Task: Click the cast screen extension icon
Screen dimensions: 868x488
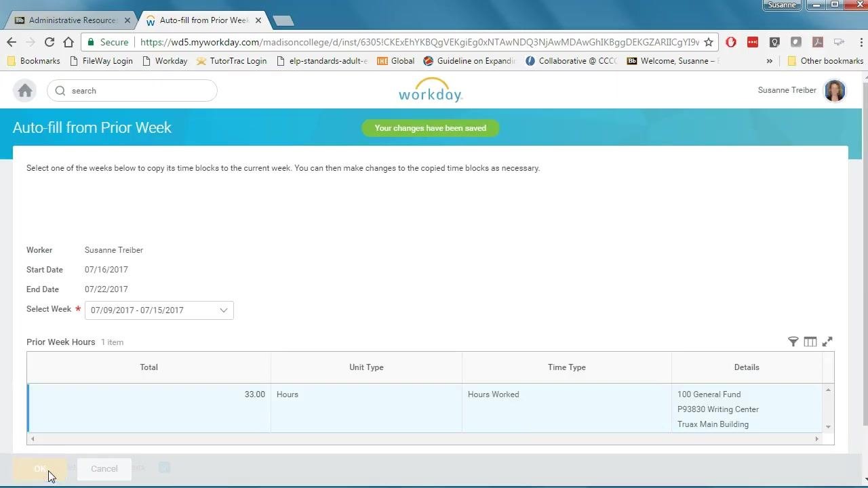Action: (x=840, y=42)
